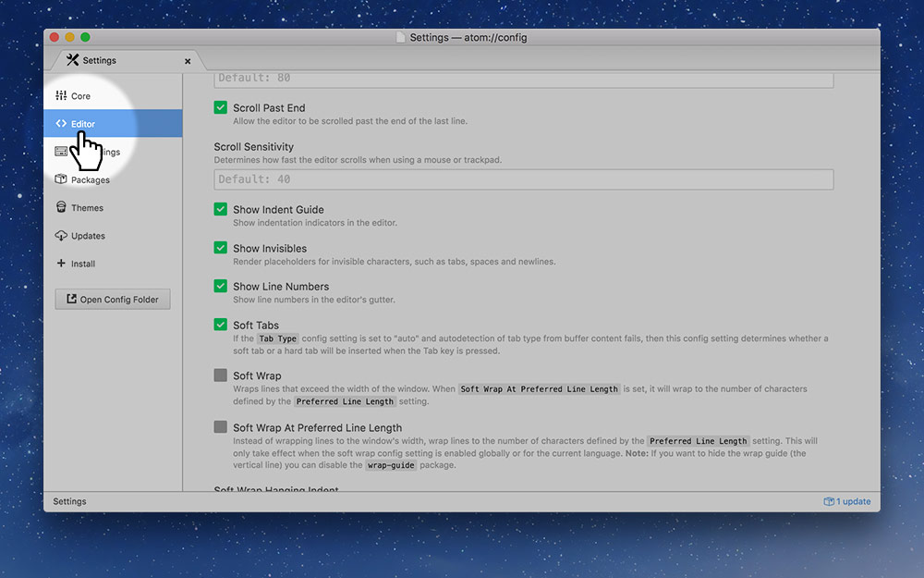Click the Default: 80 input field
This screenshot has width=924, height=578.
click(523, 80)
